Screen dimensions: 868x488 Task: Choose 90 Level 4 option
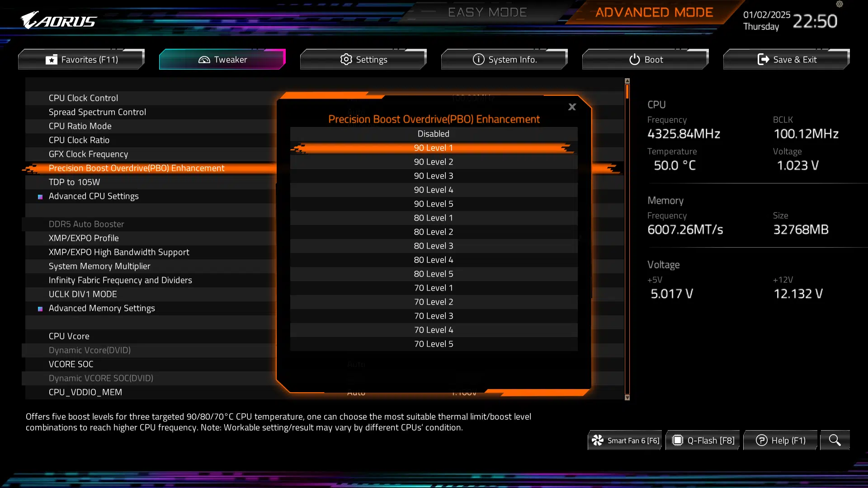coord(434,190)
